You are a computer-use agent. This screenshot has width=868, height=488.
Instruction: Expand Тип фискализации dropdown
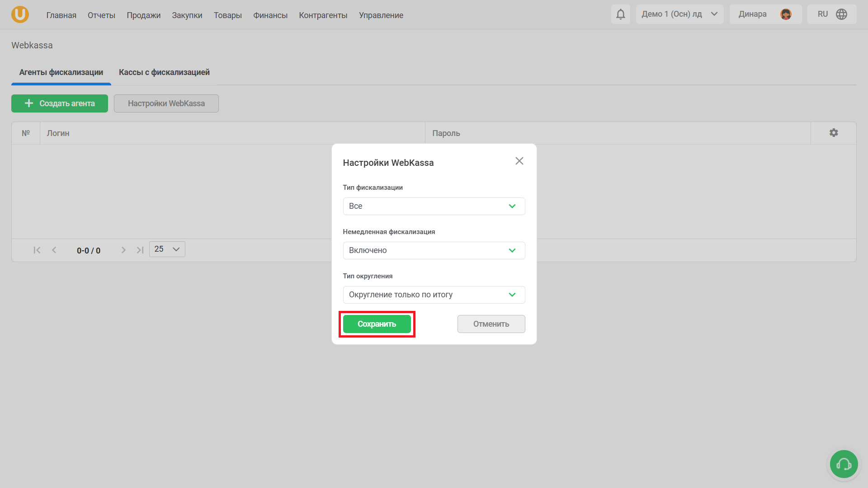[434, 206]
